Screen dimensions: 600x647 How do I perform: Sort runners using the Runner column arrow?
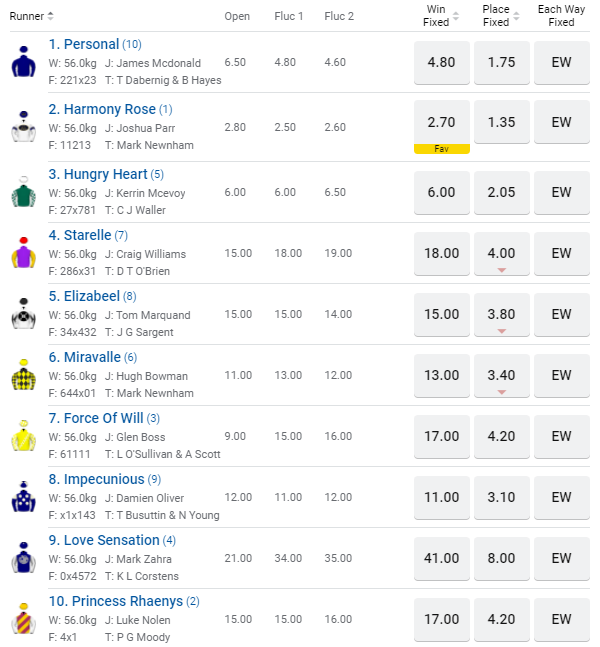[x=51, y=16]
